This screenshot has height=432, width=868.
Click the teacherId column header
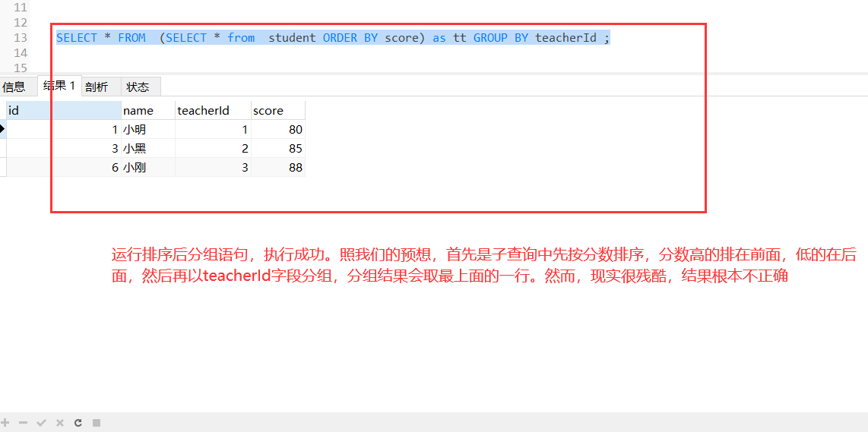coord(213,111)
